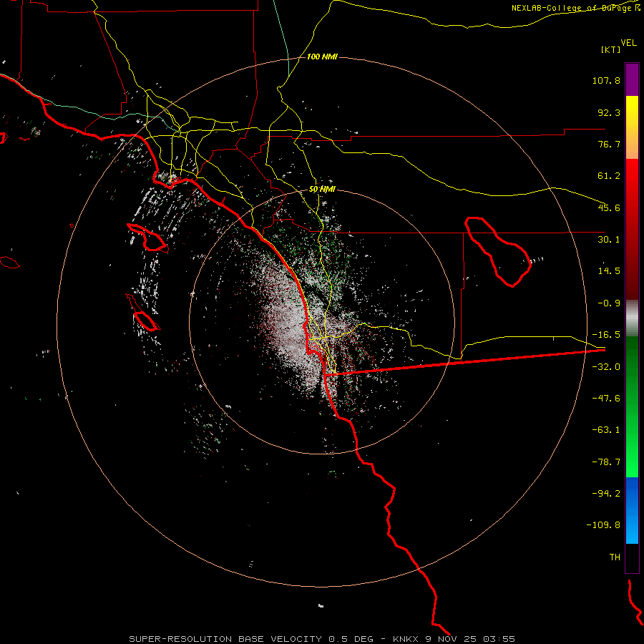Click the 30.1 legend value
The image size is (644, 644).
(x=609, y=240)
